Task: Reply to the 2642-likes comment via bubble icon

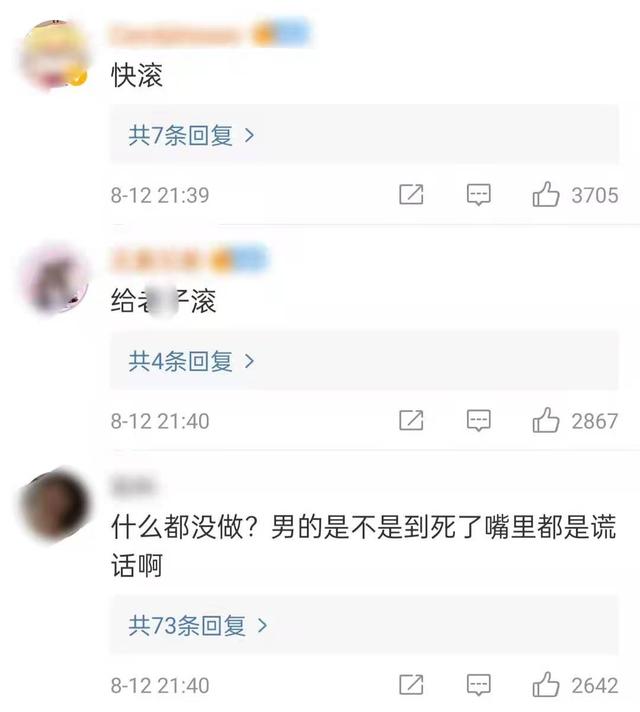Action: coord(479,685)
